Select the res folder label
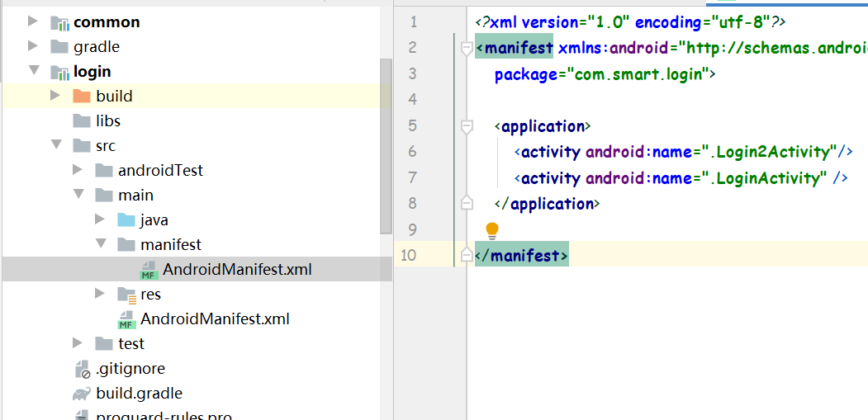The image size is (868, 420). [150, 295]
